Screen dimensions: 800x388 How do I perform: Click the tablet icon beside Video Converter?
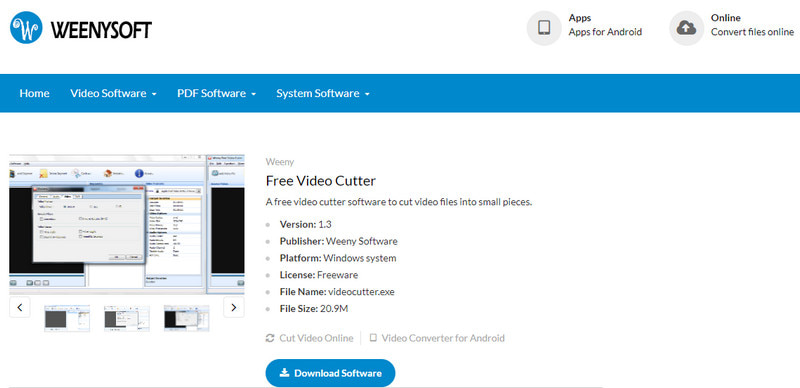point(373,338)
